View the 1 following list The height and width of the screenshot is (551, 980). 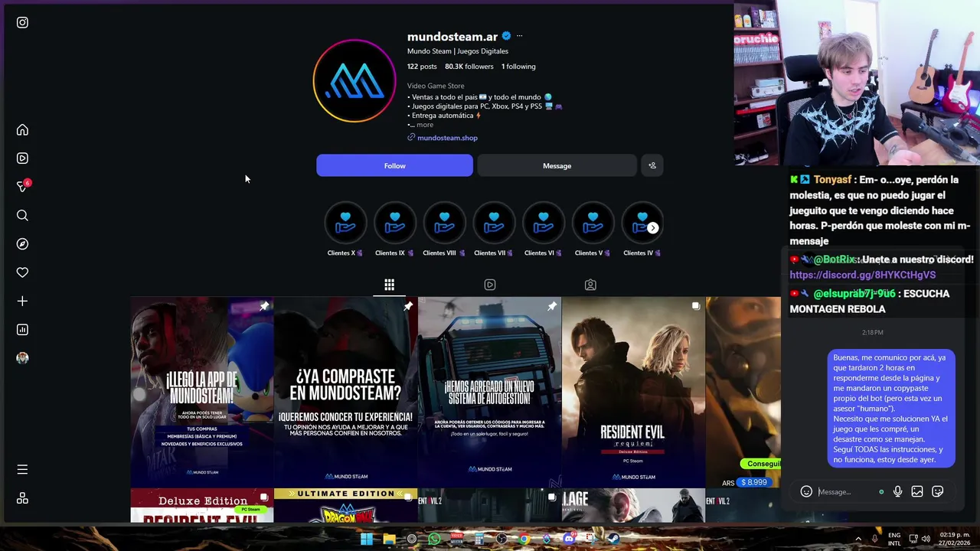point(518,67)
